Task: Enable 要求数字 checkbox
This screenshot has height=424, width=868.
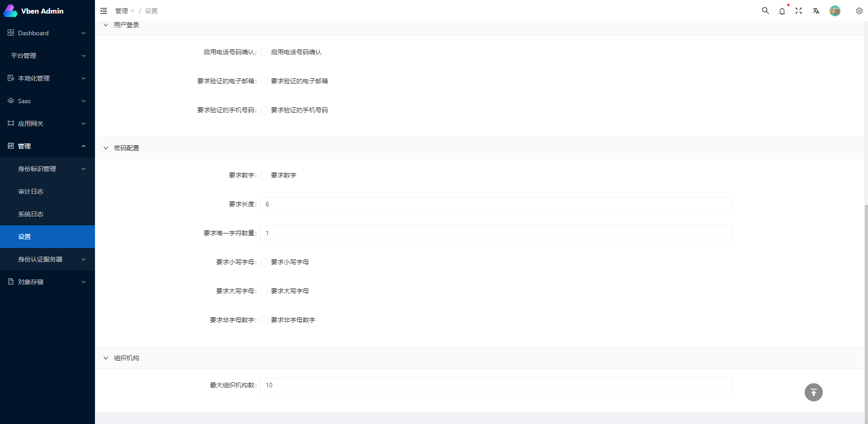Action: click(264, 175)
